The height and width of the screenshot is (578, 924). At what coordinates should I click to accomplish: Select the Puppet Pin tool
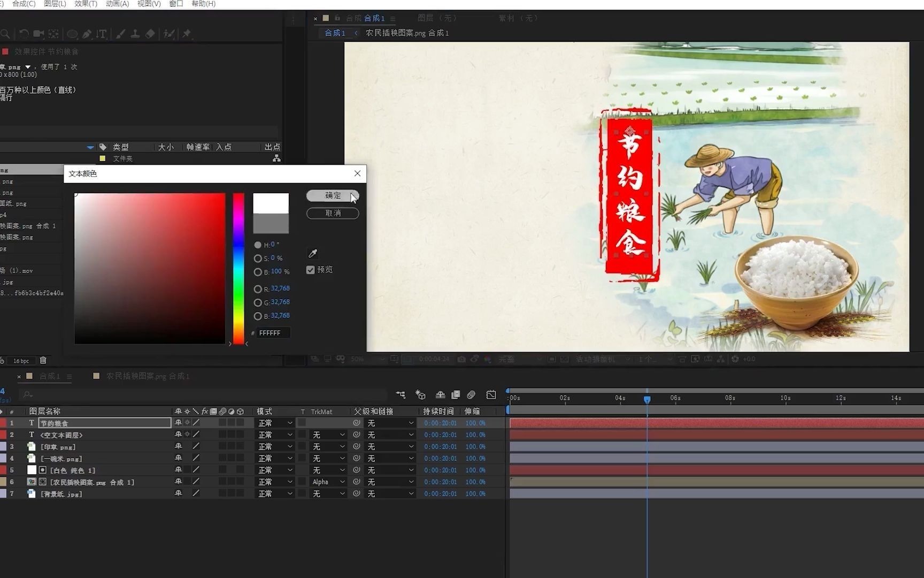pyautogui.click(x=186, y=34)
